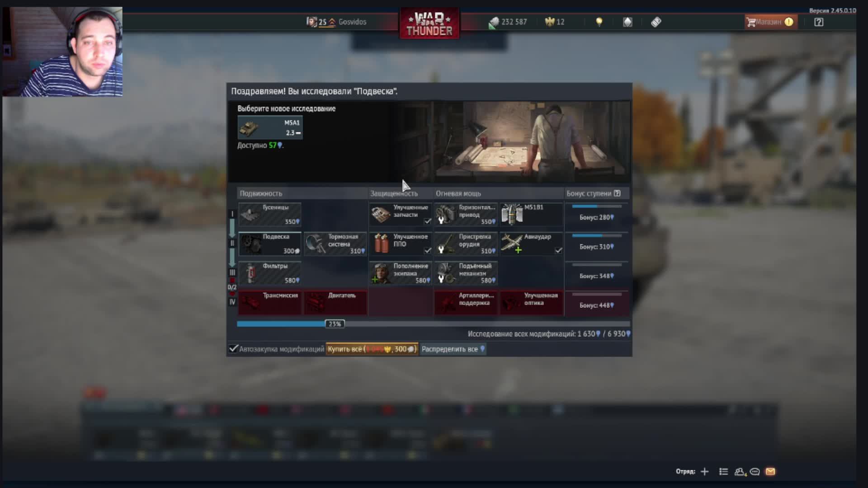Toggle the Улучшенное ППО checkbox

coord(428,250)
